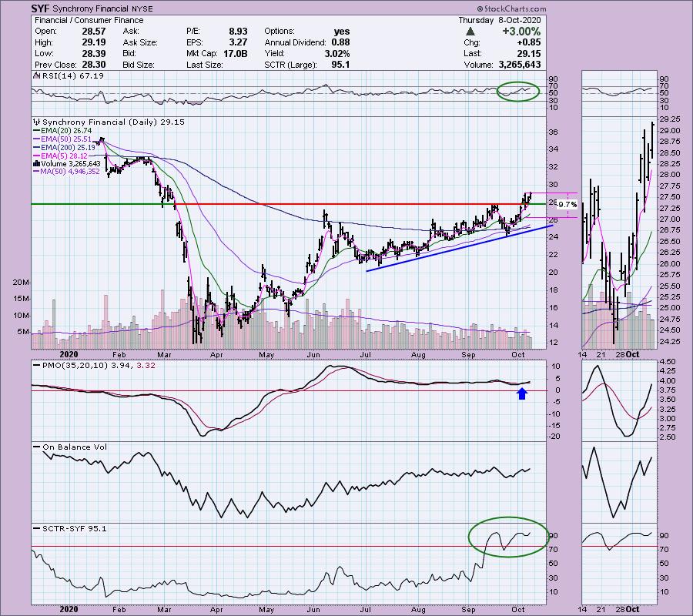The width and height of the screenshot is (693, 616).
Task: Click the Low value 28.39
Action: tap(93, 53)
